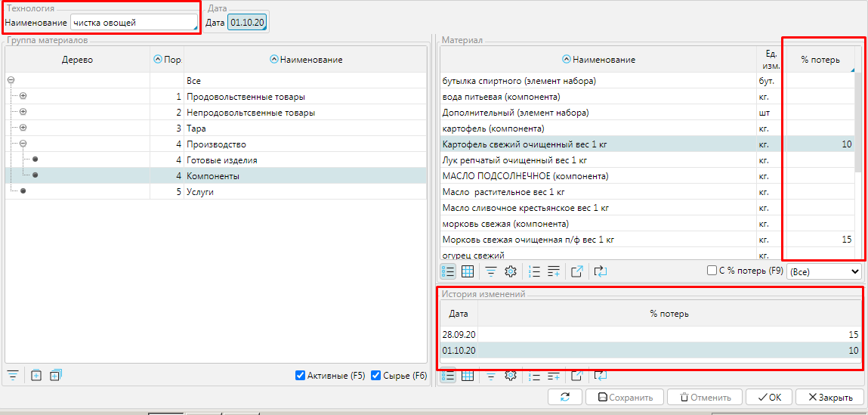Click the refresh icon button near Сохранить
The width and height of the screenshot is (868, 415).
pos(565,397)
